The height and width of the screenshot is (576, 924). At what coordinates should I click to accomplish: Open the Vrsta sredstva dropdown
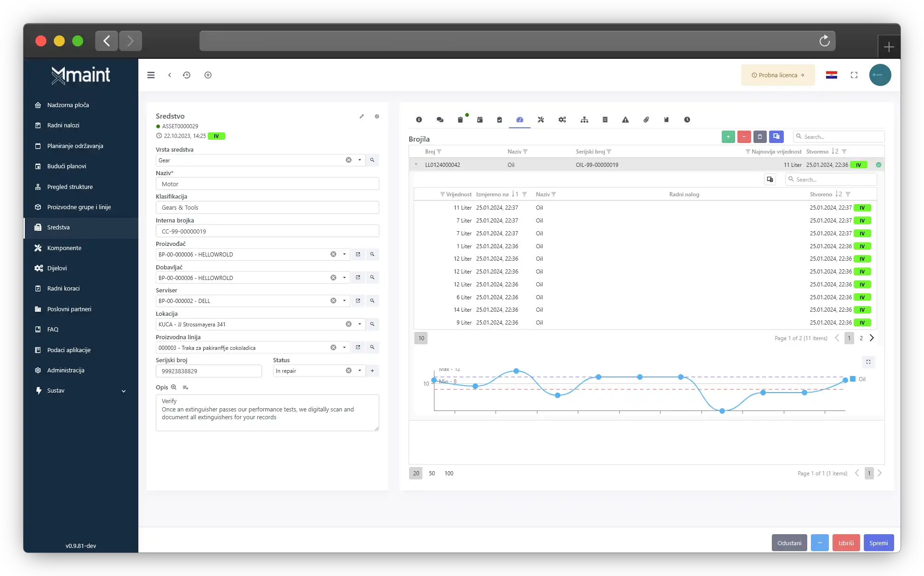(x=359, y=160)
